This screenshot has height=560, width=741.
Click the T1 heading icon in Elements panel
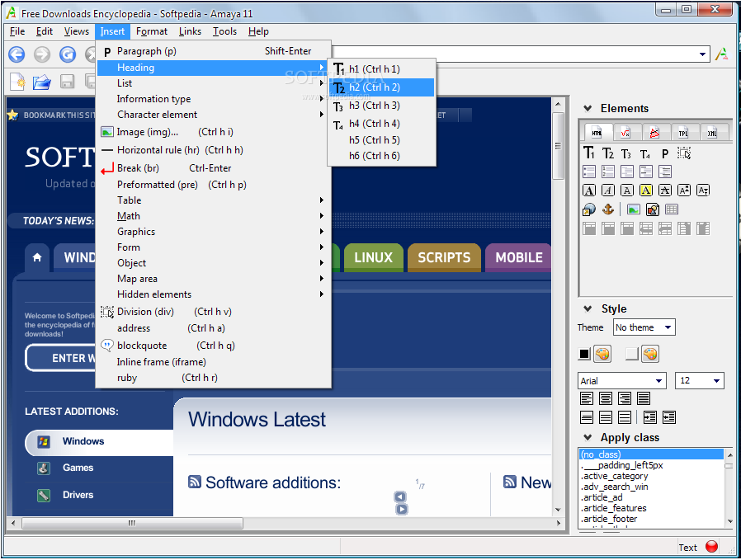(589, 153)
